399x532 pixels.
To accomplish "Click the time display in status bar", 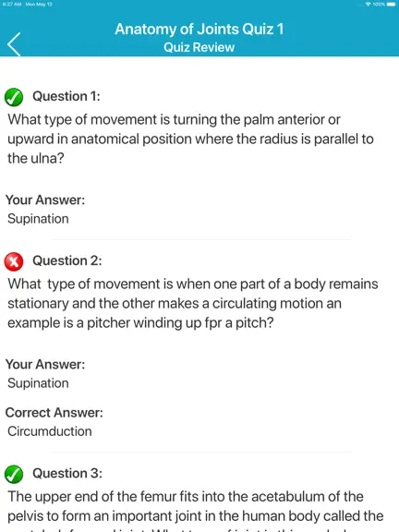I will coord(12,4).
